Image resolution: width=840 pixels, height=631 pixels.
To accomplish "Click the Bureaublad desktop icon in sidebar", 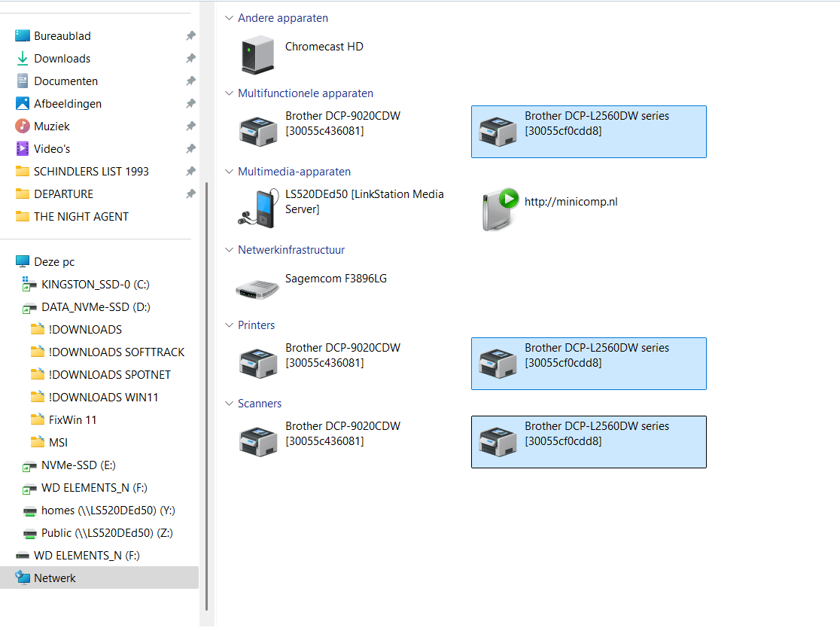I will [x=23, y=36].
